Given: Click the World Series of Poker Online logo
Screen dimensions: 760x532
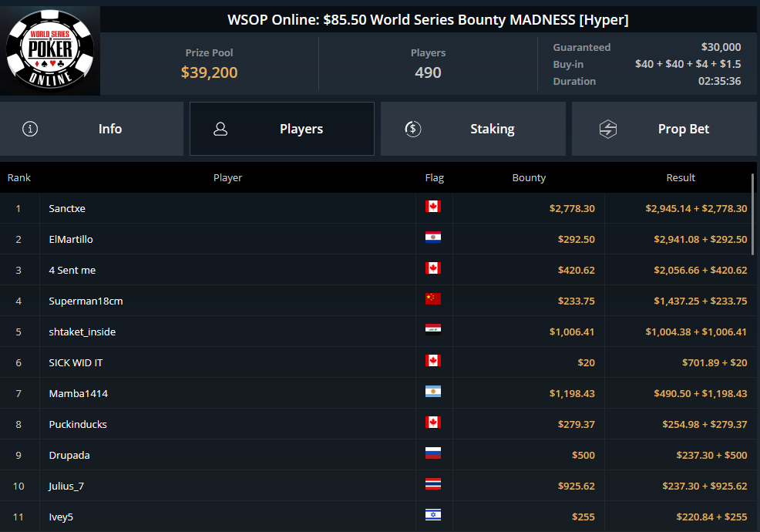Looking at the screenshot, I should tap(50, 50).
